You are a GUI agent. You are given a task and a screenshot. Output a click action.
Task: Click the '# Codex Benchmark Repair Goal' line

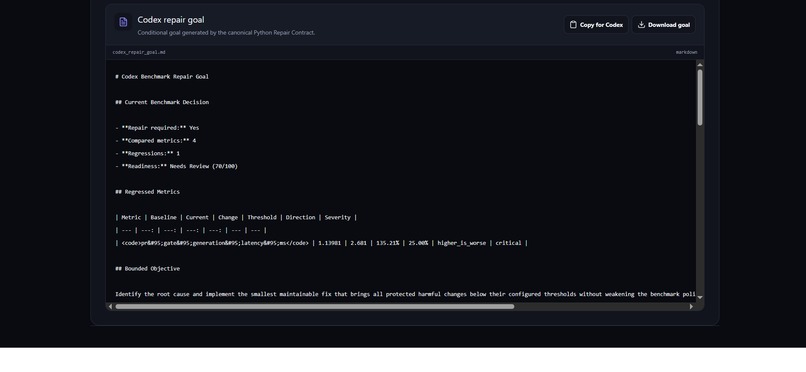tap(162, 77)
